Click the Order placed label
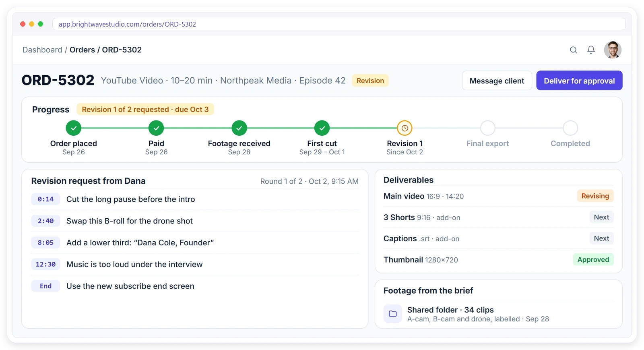The height and width of the screenshot is (350, 644). point(74,143)
